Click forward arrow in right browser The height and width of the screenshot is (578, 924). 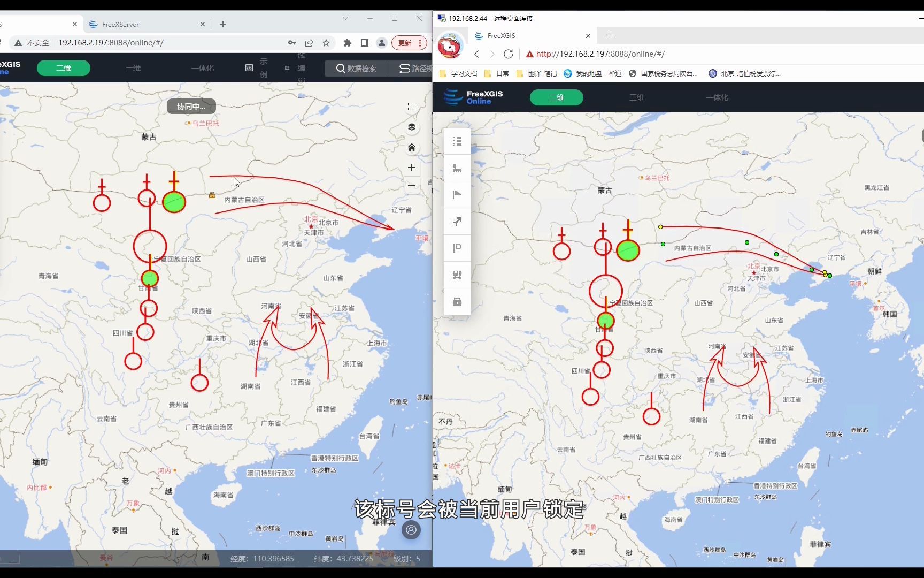(x=492, y=54)
